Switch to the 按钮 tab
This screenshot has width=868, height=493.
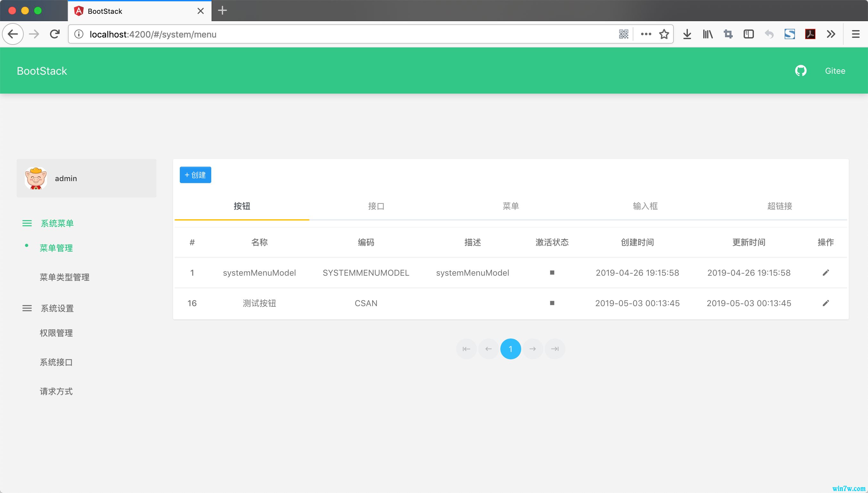[242, 206]
